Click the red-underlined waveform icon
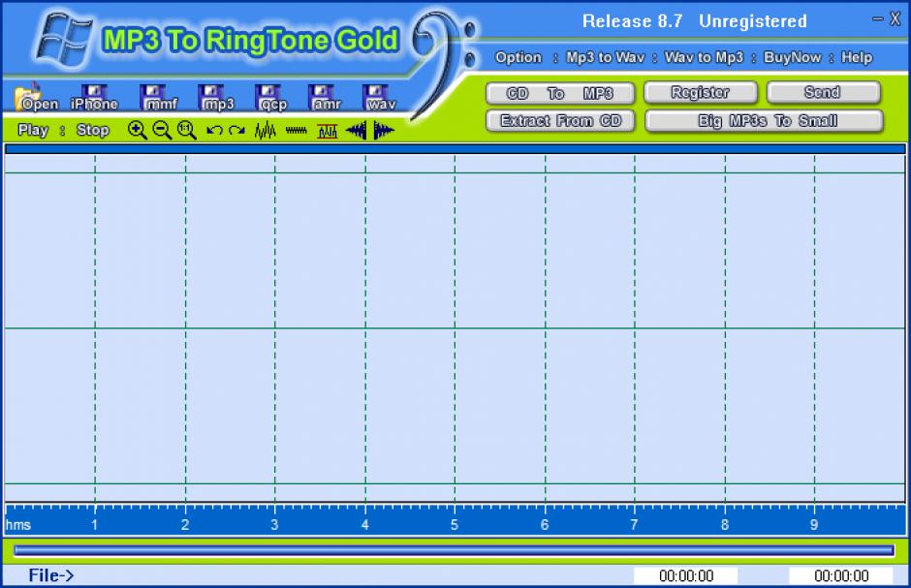This screenshot has height=588, width=911. (x=328, y=131)
